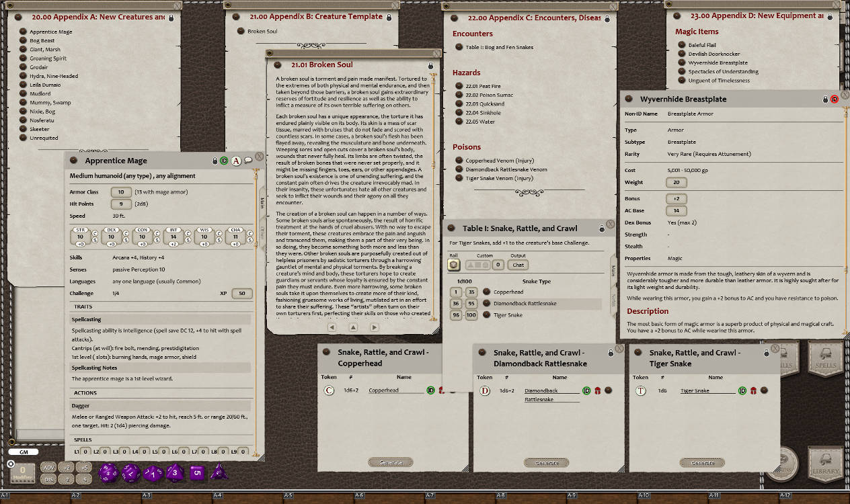Click the letter A token on Apprentice Mage titlebar
This screenshot has width=850, height=504.
tap(236, 161)
